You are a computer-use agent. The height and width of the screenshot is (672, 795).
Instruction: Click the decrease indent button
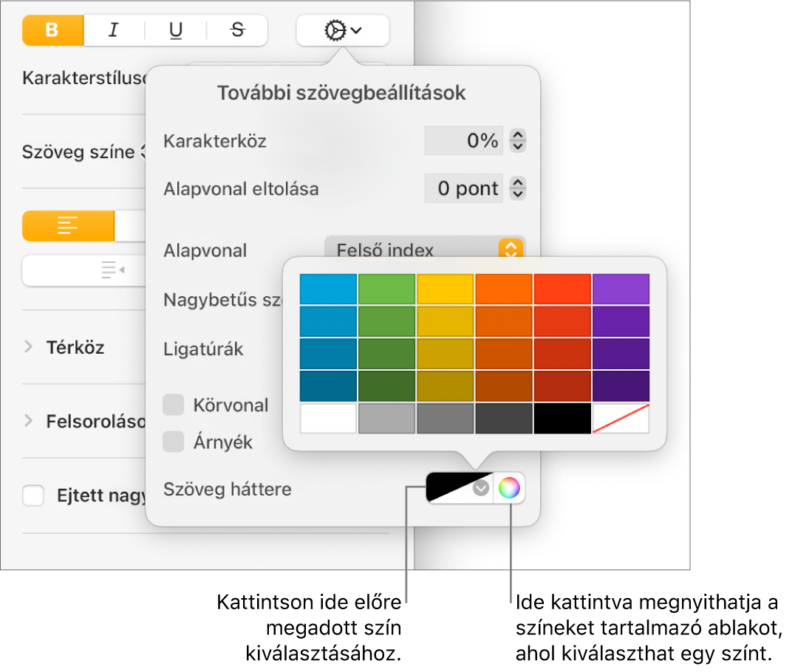(x=112, y=270)
